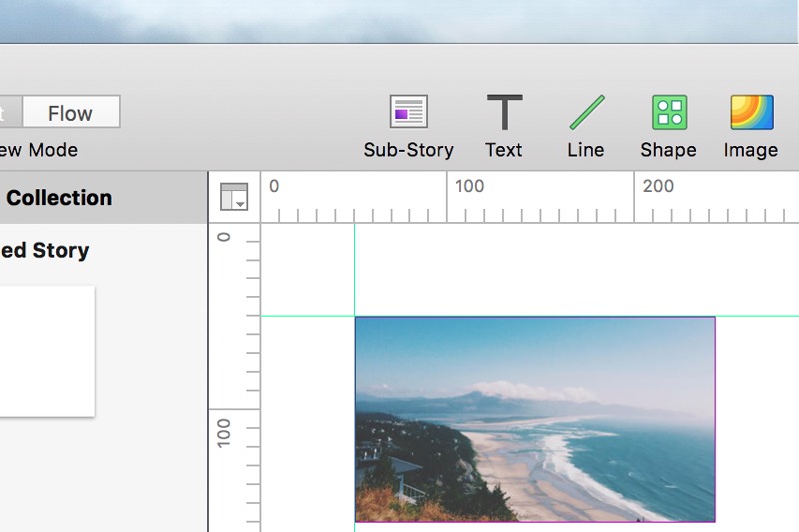Click the 100 mark on vertical ruler
This screenshot has height=532, width=799.
[224, 431]
